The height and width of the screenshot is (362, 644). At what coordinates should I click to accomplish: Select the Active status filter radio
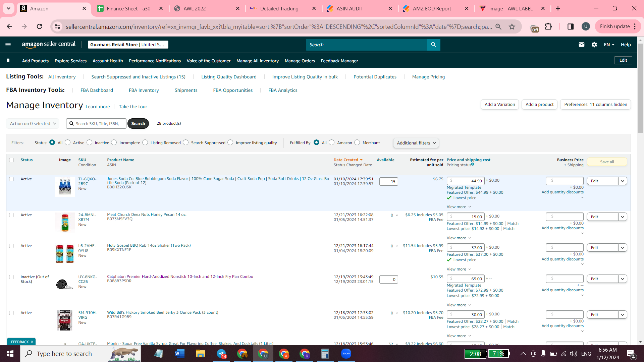(68, 142)
